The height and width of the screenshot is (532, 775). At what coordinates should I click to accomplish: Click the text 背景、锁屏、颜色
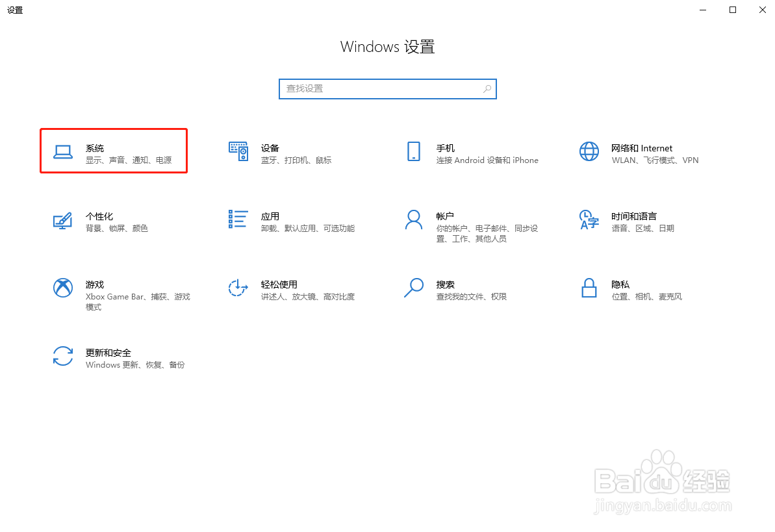click(117, 229)
